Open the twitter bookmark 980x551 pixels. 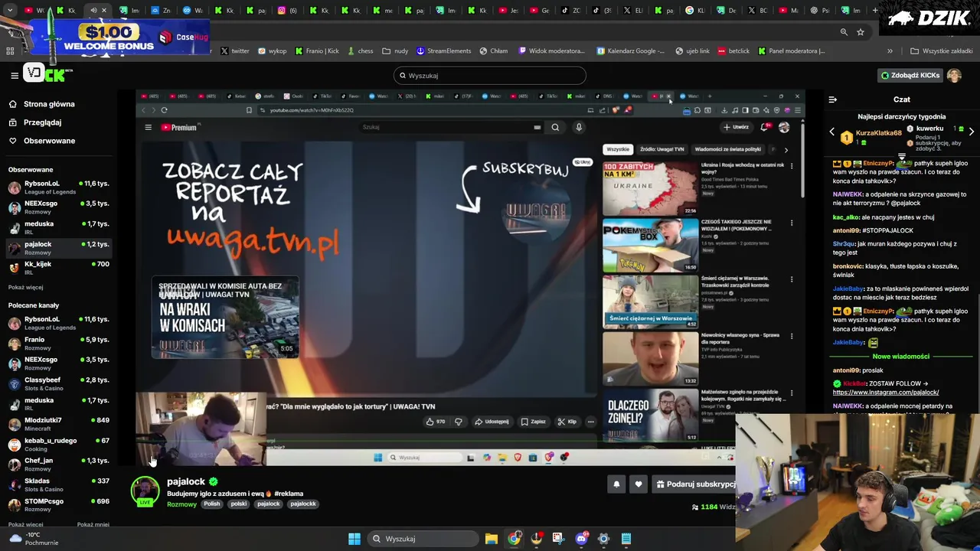(235, 51)
